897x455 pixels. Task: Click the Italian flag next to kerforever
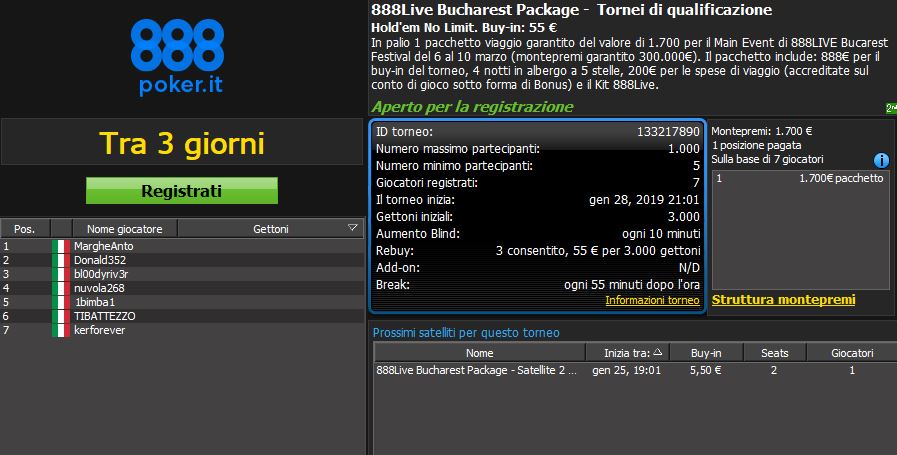point(61,330)
